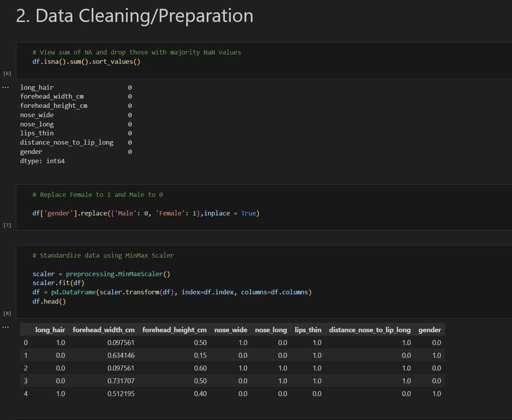Click the 0.40 forehead height cell
Viewport: 512px width, 420px height.
click(200, 393)
